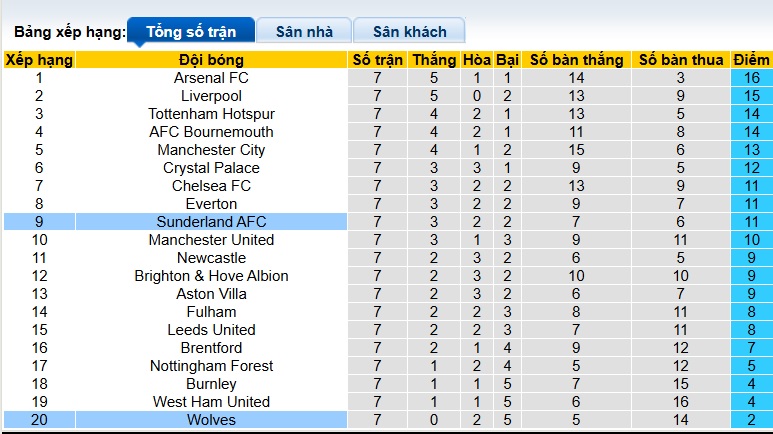This screenshot has height=434, width=773.
Task: Click the Chelsea FC team name
Action: [x=211, y=186]
